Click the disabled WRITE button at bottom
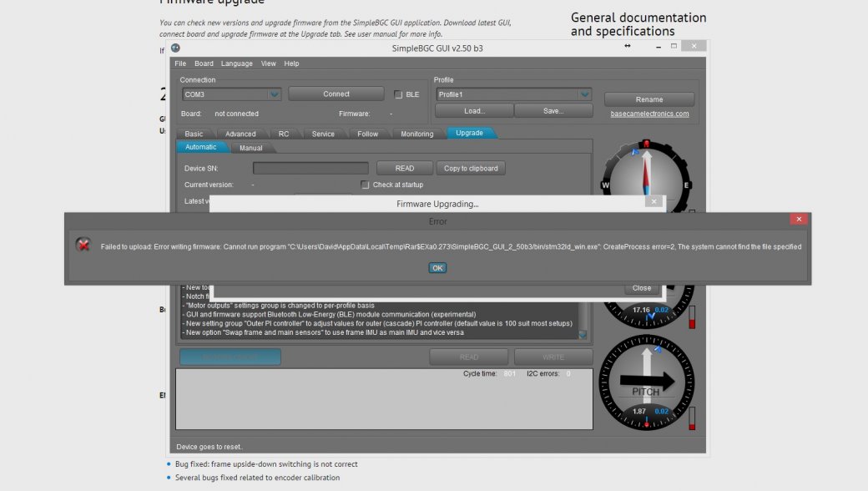This screenshot has height=491, width=868. [x=553, y=357]
